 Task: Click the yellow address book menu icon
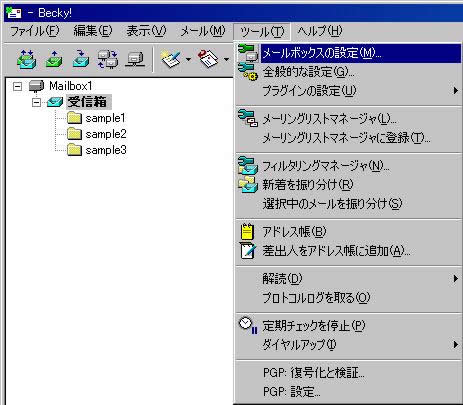coord(247,231)
